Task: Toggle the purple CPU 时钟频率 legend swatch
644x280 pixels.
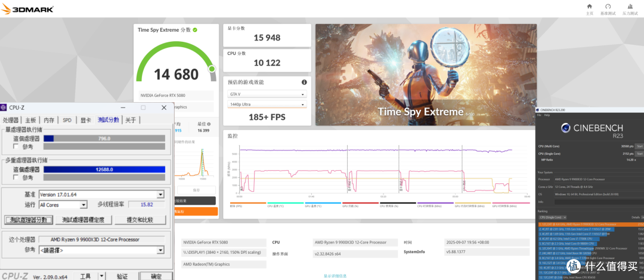Action: point(435,203)
